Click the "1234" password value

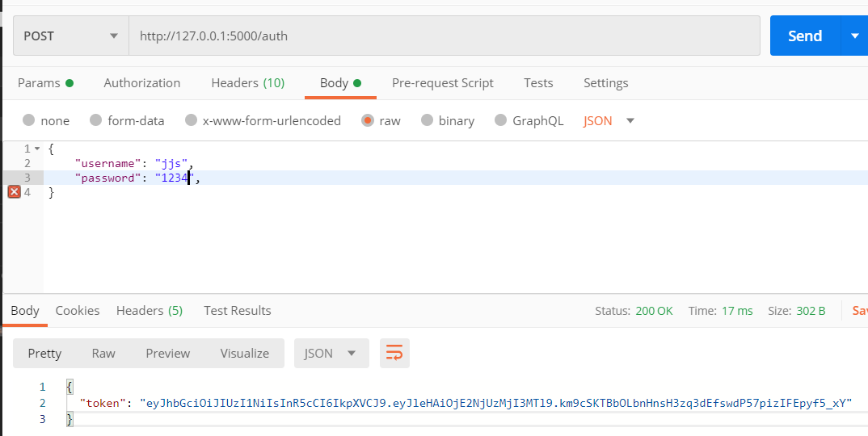[175, 178]
